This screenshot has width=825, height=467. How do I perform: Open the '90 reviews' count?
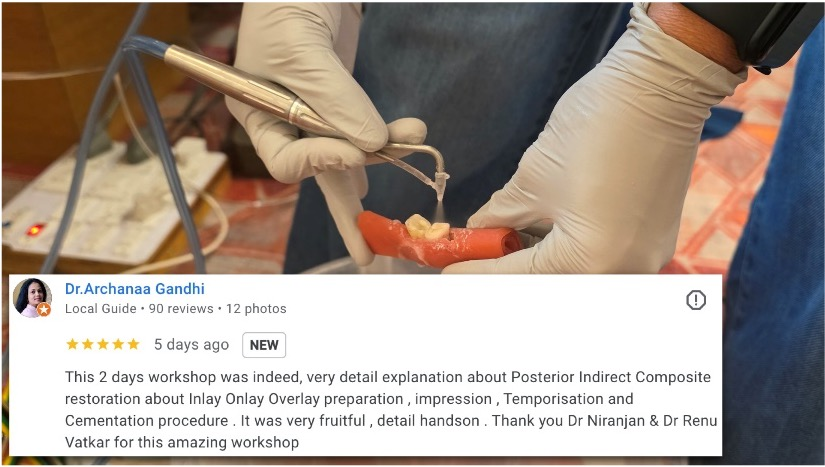pyautogui.click(x=181, y=309)
